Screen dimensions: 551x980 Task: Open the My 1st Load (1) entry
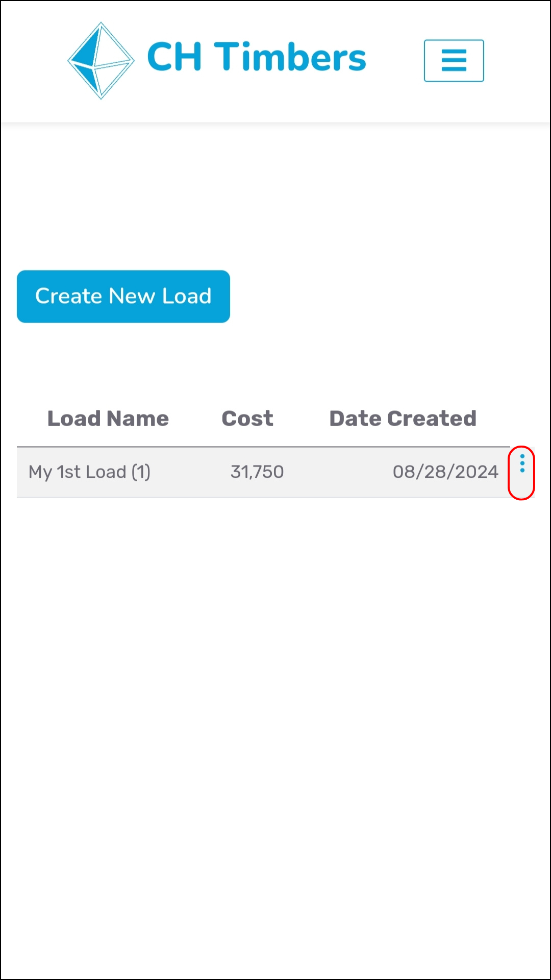90,472
